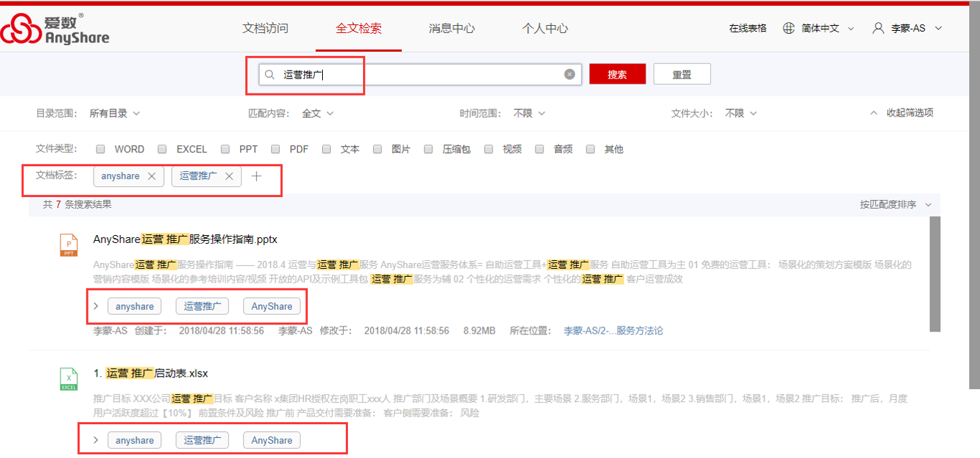Check the 视频 file type
This screenshot has width=980, height=458.
point(489,150)
